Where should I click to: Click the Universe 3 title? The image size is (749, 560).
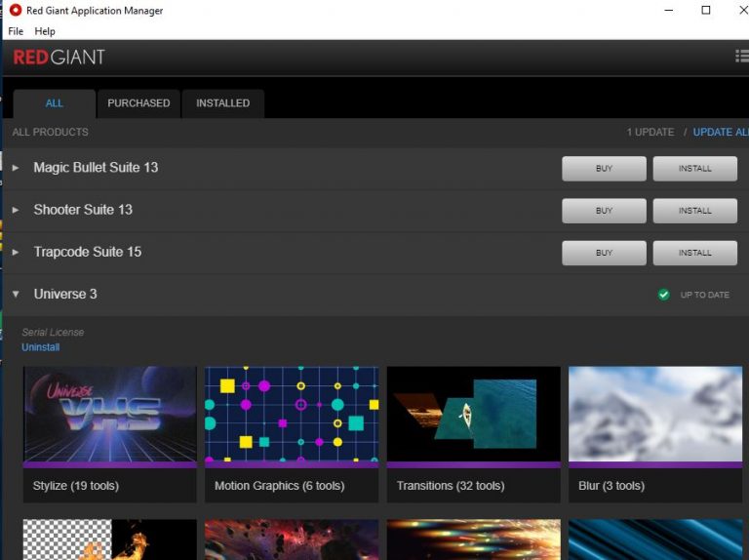pos(65,294)
